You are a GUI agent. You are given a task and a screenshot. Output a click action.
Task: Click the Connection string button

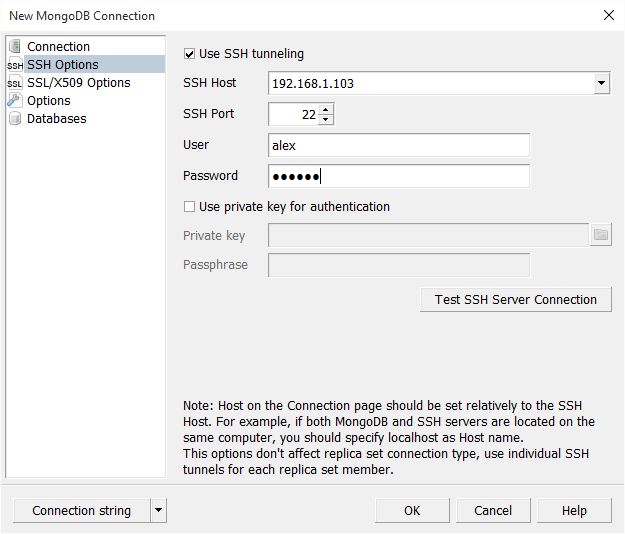pyautogui.click(x=82, y=510)
